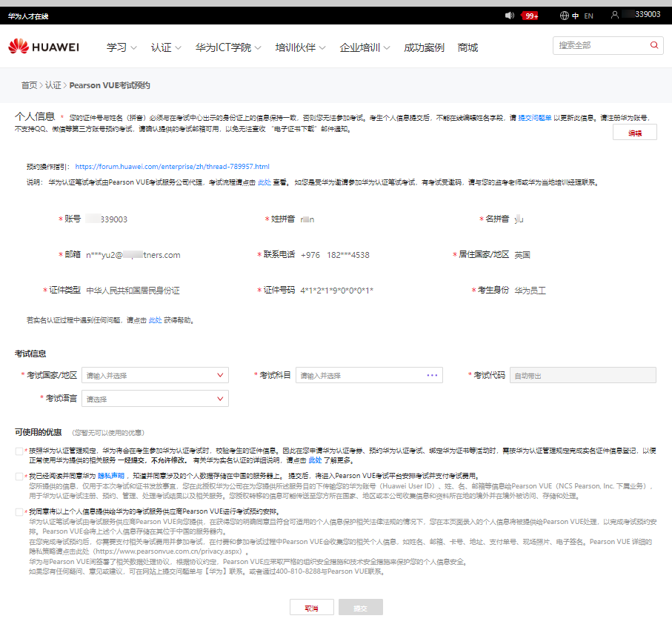Screen dimensions: 672x630
Task: Go to 认证 breadcrumb
Action: [x=53, y=85]
